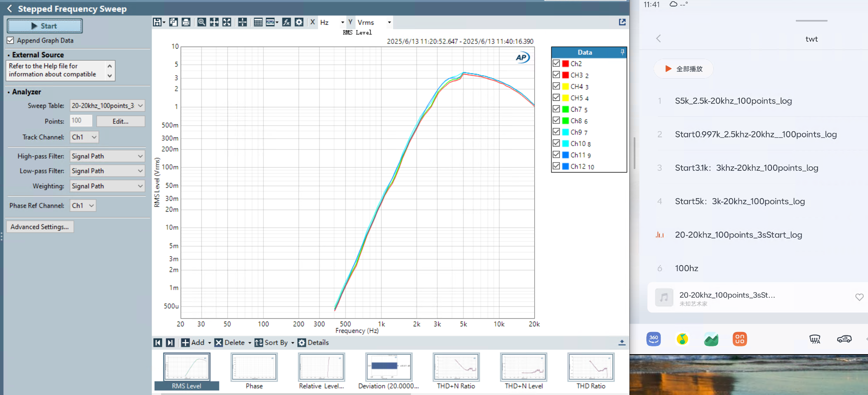Toggle Append Graph Data checkbox
The height and width of the screenshot is (395, 868).
point(10,40)
